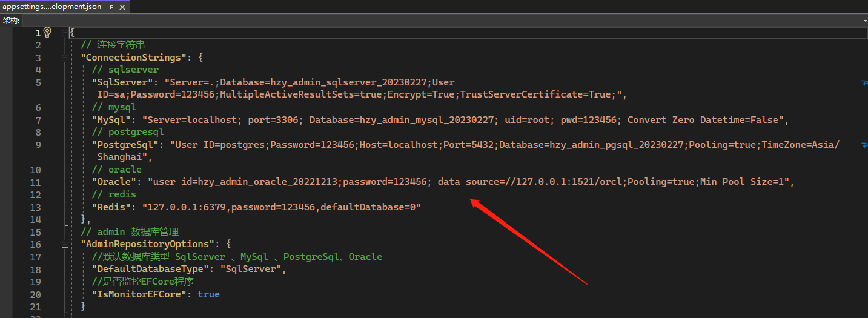Click word-wrap glyph on PostgreSql line
The width and height of the screenshot is (868, 318).
(864, 145)
